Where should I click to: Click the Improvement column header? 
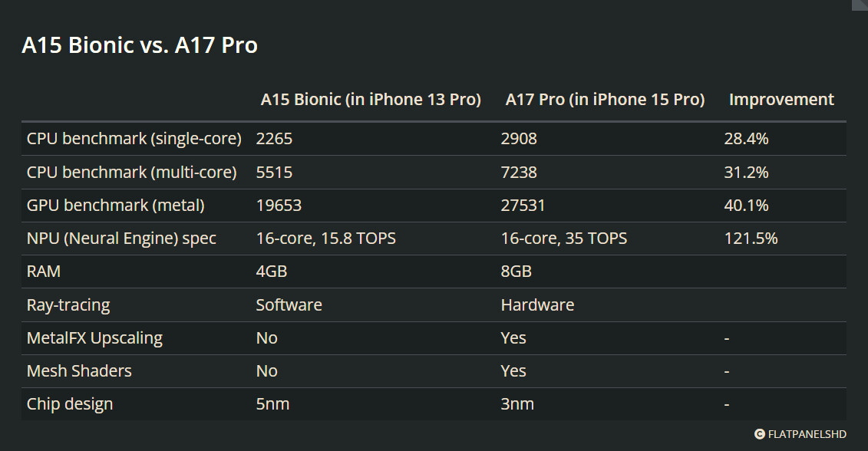(x=781, y=100)
